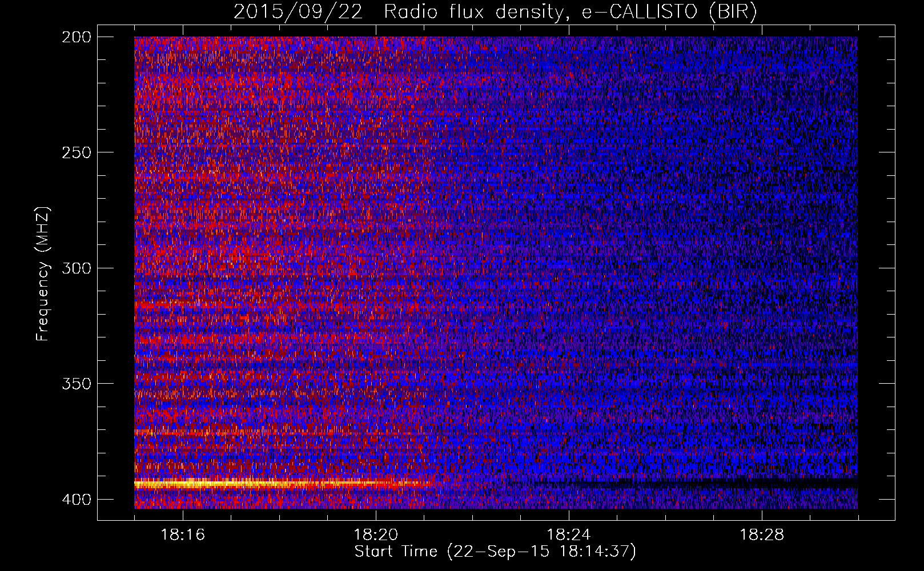Image resolution: width=924 pixels, height=571 pixels.
Task: Click the 200 frequency tick label
Action: [76, 37]
